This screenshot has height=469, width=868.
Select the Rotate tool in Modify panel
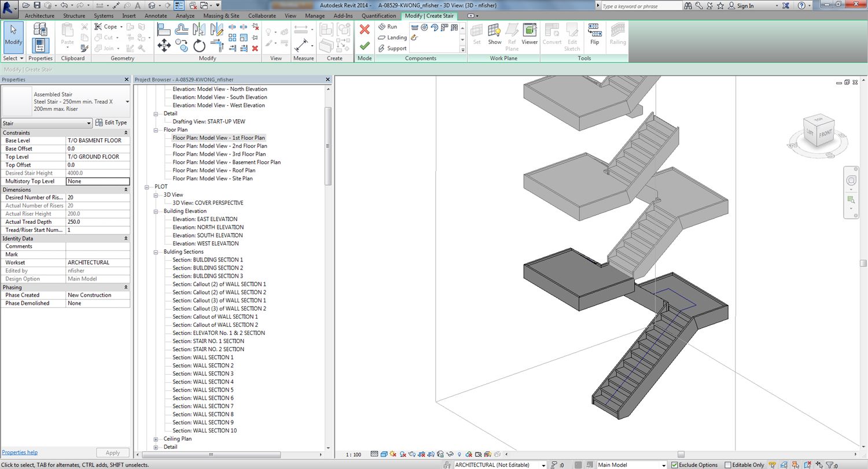click(200, 46)
